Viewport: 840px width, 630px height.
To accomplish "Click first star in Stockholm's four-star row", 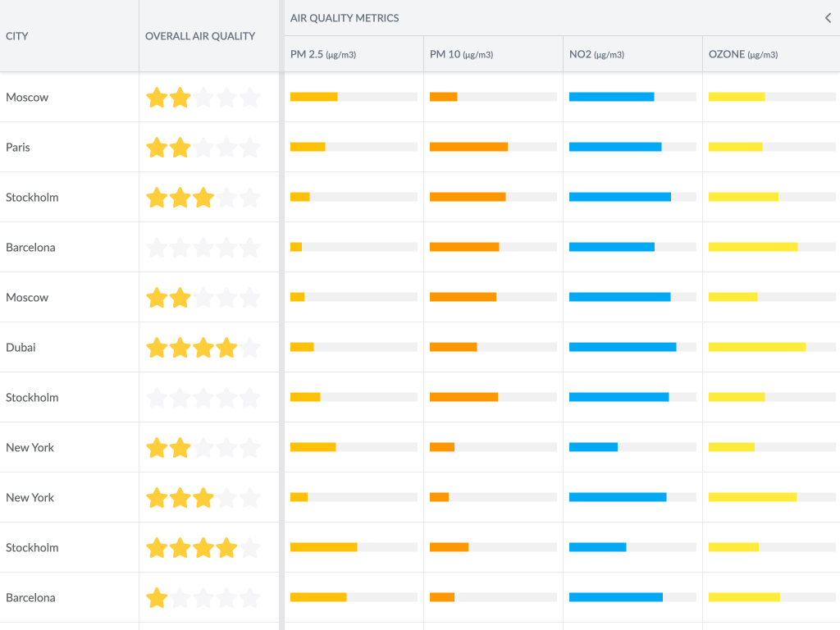I will tap(157, 547).
